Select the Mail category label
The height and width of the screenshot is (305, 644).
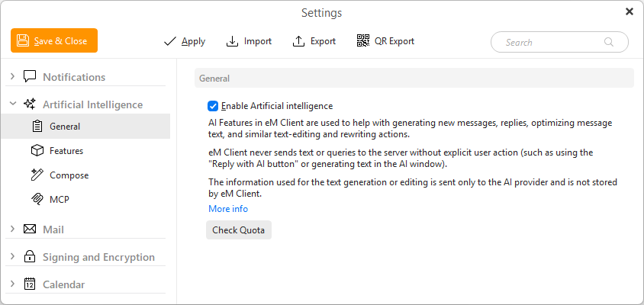(53, 230)
